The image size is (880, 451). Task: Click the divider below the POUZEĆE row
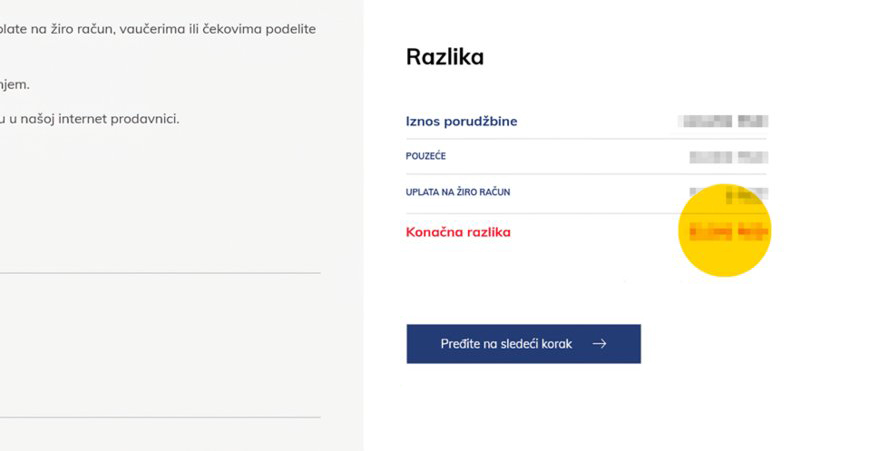pyautogui.click(x=586, y=174)
